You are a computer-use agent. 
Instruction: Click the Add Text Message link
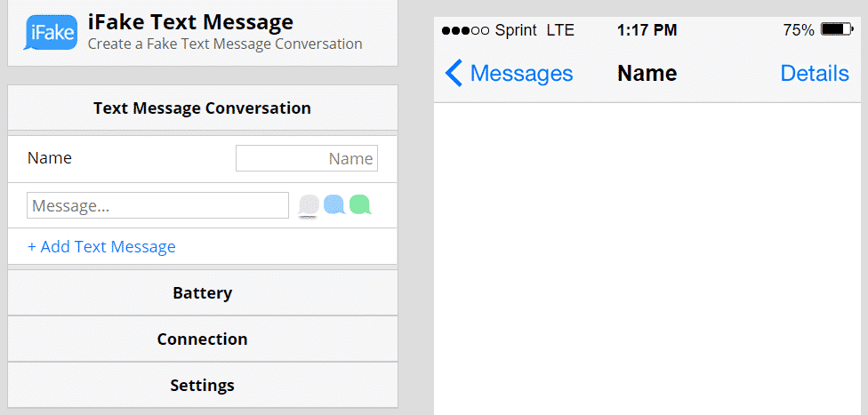[x=101, y=247]
